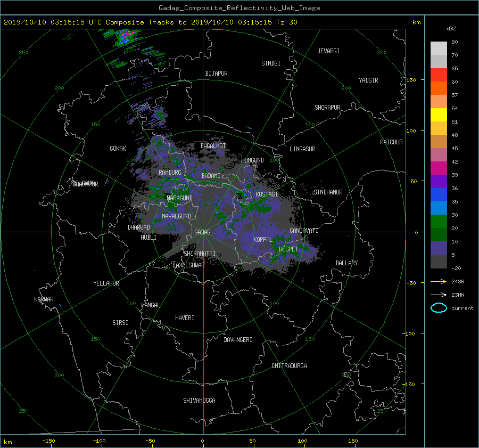Viewport: 479px width, 448px height.
Task: Click the Gadag_Composite_Reflectivity_Web_Image title
Action: [239, 8]
